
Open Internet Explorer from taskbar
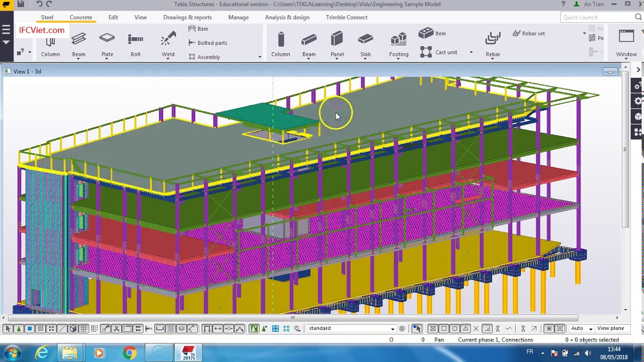tap(42, 353)
